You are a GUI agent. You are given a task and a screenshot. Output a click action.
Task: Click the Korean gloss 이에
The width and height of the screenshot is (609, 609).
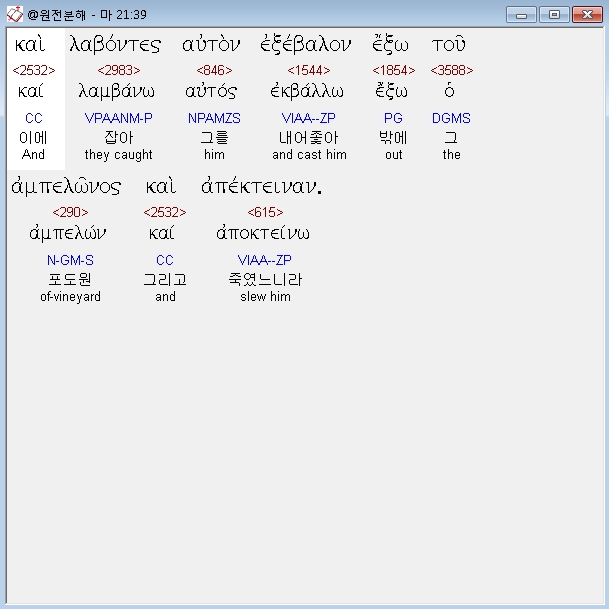[x=33, y=137]
